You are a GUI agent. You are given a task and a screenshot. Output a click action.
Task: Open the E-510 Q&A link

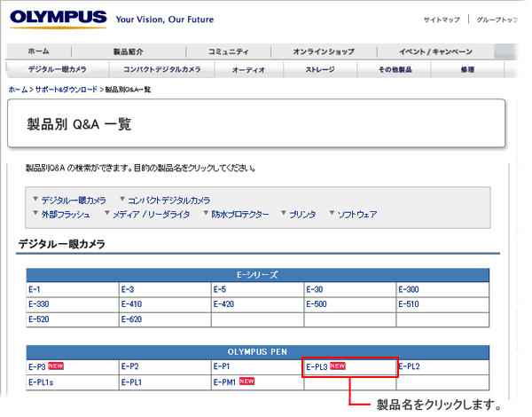coord(409,304)
